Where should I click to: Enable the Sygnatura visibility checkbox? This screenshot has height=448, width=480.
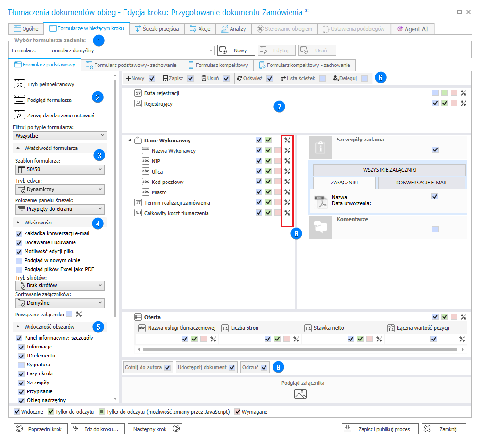21,365
